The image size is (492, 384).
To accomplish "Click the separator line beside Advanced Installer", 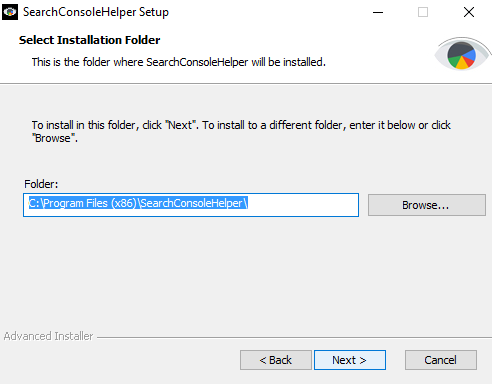I will click(294, 337).
